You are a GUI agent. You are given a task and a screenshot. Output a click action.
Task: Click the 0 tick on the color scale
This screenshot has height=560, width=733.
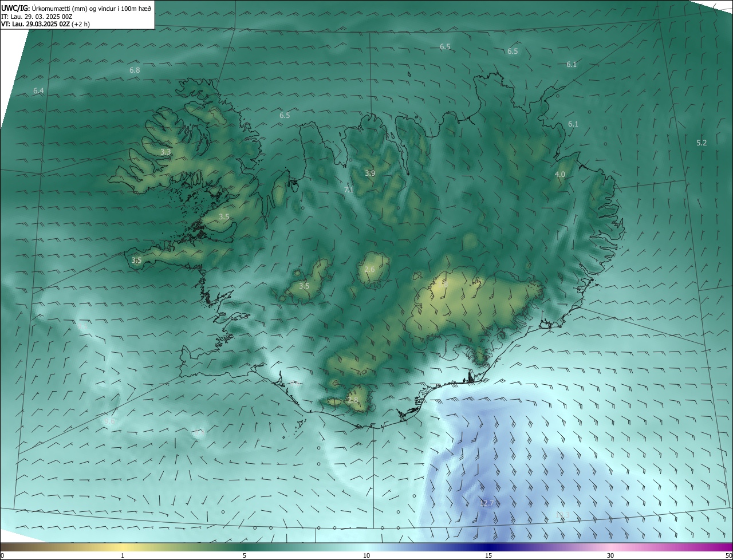click(x=2, y=555)
